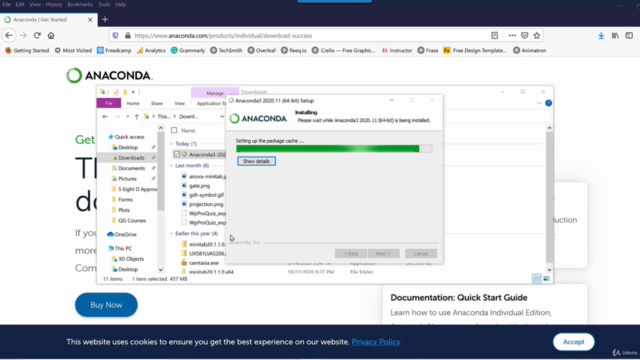640x360 pixels.
Task: Expand the address path dropdown arrow
Action: pyautogui.click(x=222, y=116)
